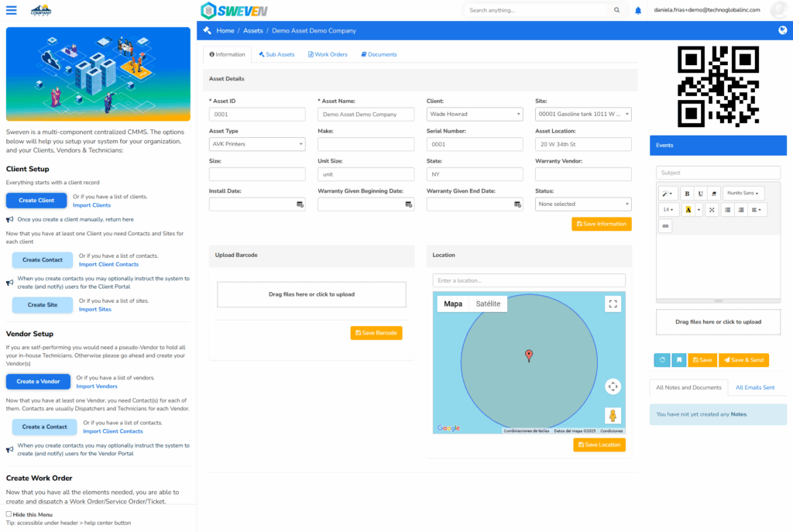The width and height of the screenshot is (793, 532).
Task: Open the Asset Type dropdown
Action: (257, 144)
